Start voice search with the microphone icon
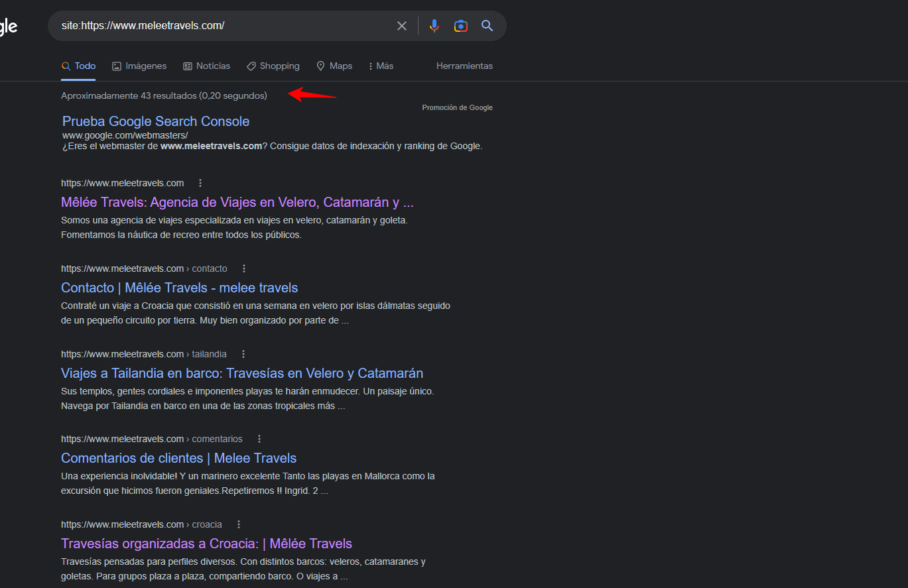This screenshot has height=588, width=908. (434, 26)
